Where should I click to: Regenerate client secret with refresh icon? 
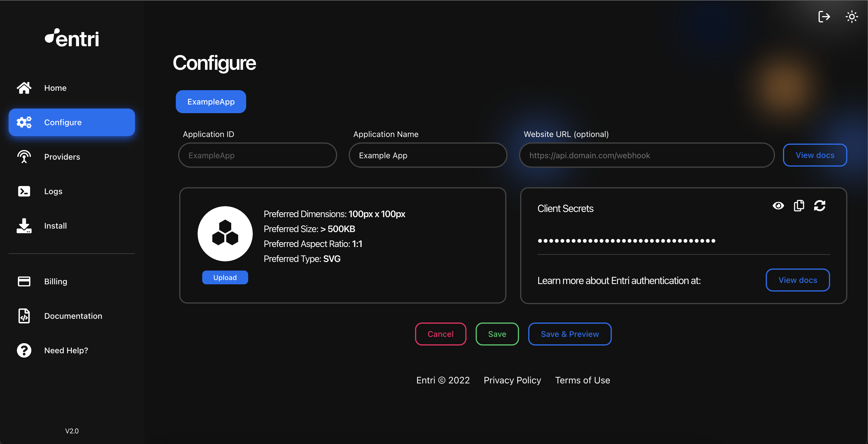(819, 206)
